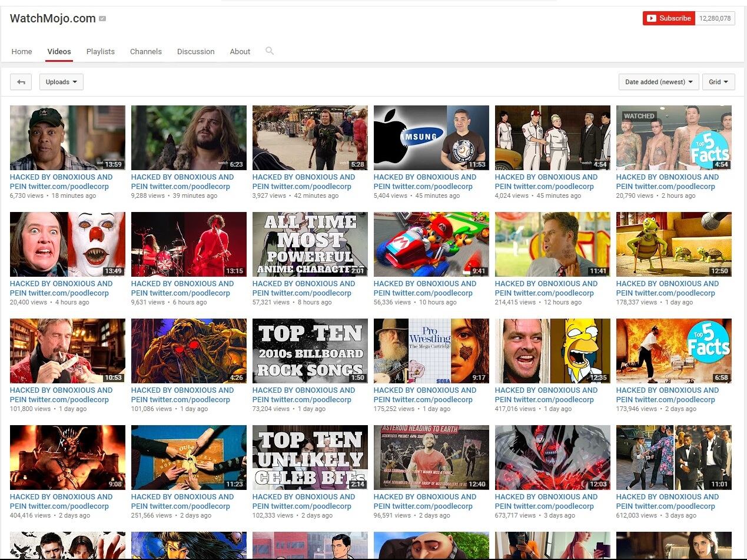The image size is (747, 560).
Task: Open the Uploads dropdown
Action: tap(61, 82)
